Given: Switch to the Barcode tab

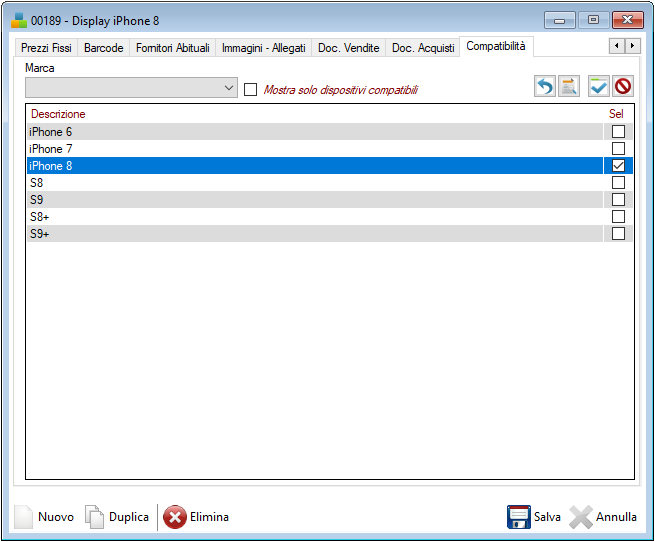Looking at the screenshot, I should click(103, 48).
